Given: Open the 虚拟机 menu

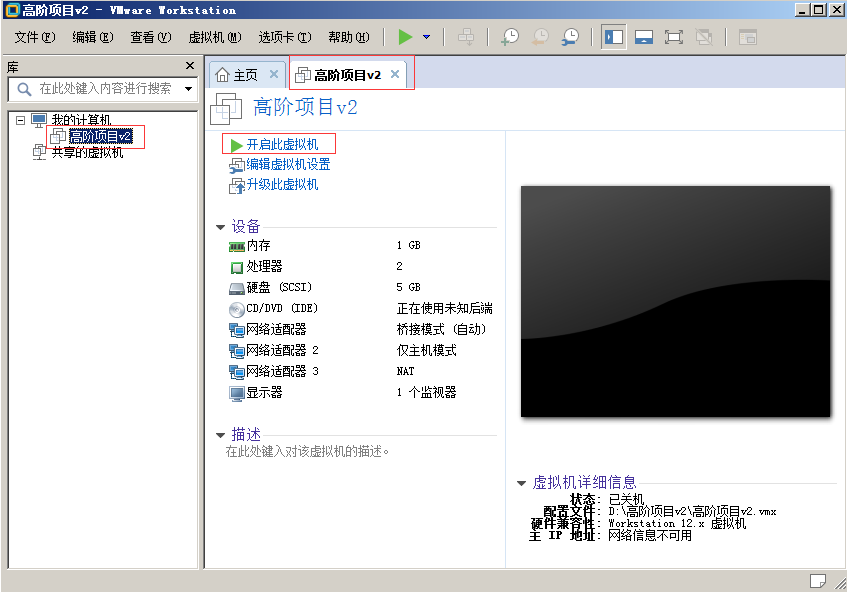Looking at the screenshot, I should [214, 37].
